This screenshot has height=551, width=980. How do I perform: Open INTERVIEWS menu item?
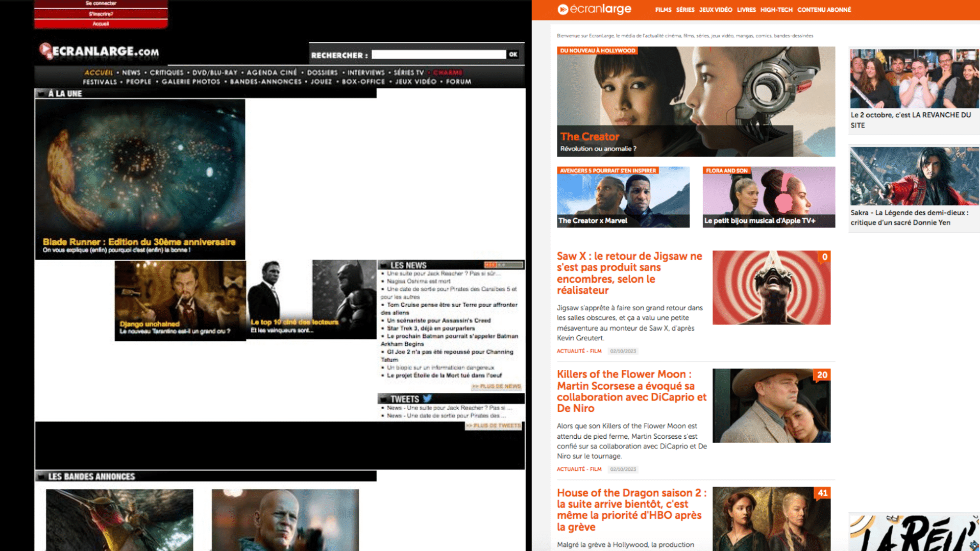[366, 72]
